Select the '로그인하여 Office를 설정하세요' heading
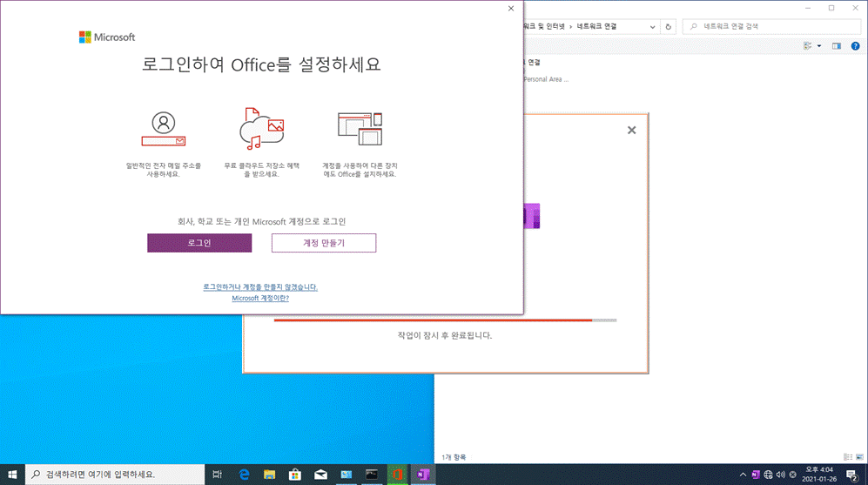This screenshot has width=868, height=485. 261,64
